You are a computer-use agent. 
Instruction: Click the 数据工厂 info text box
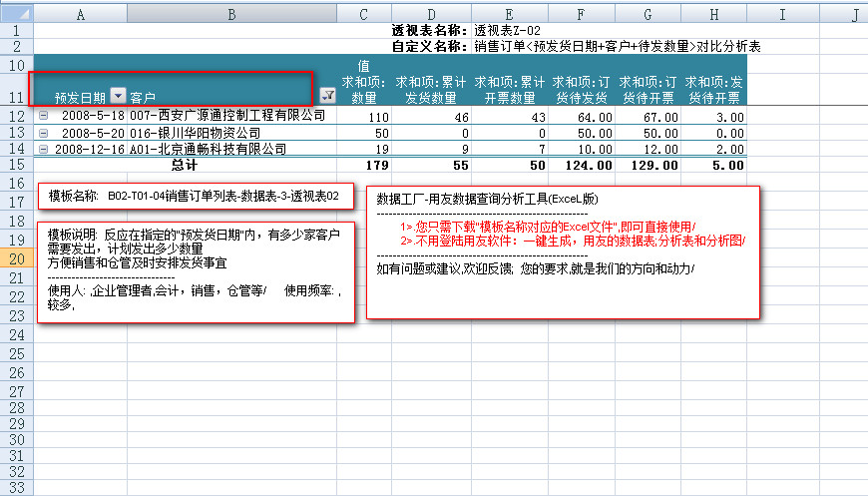click(563, 252)
